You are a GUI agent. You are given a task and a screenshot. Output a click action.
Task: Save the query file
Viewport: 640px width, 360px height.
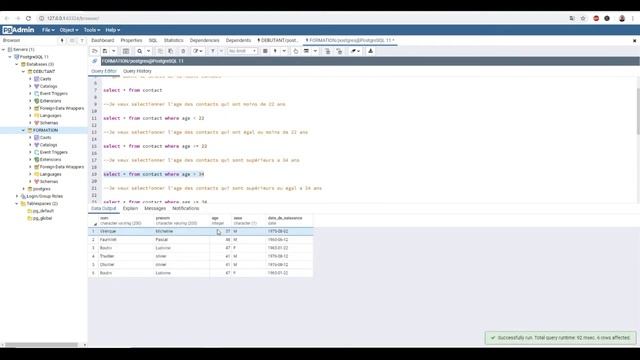pyautogui.click(x=105, y=51)
